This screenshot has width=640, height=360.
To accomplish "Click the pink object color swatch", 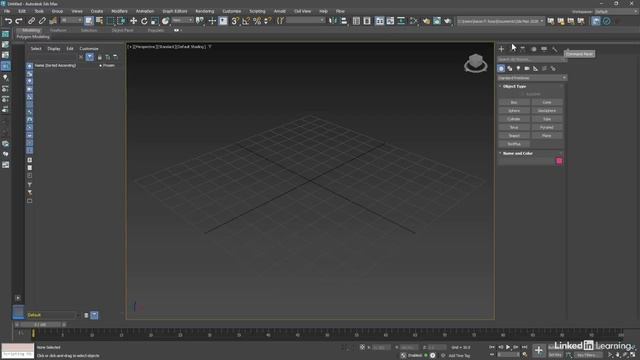I will click(559, 161).
